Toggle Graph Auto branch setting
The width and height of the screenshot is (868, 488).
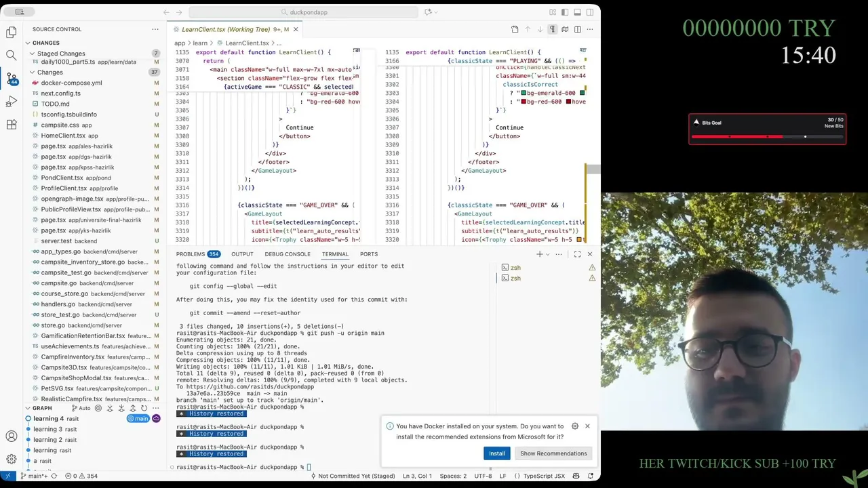[x=81, y=408]
